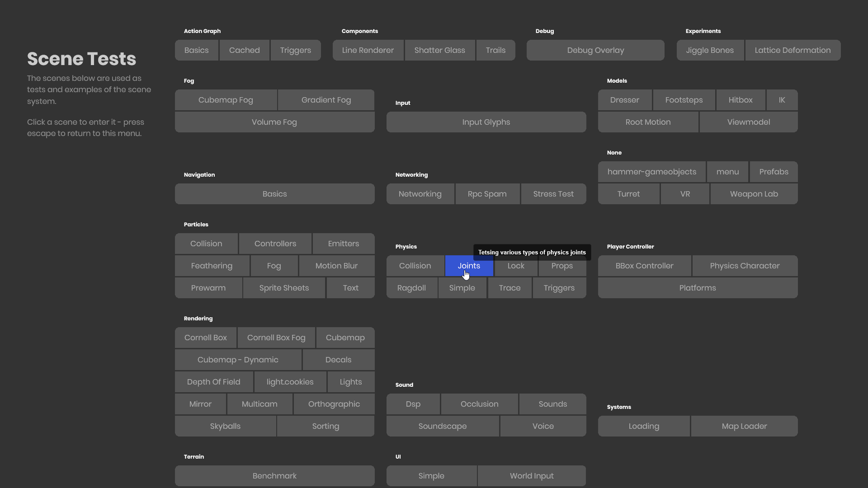
Task: Open the World Input UI scene
Action: click(x=531, y=476)
